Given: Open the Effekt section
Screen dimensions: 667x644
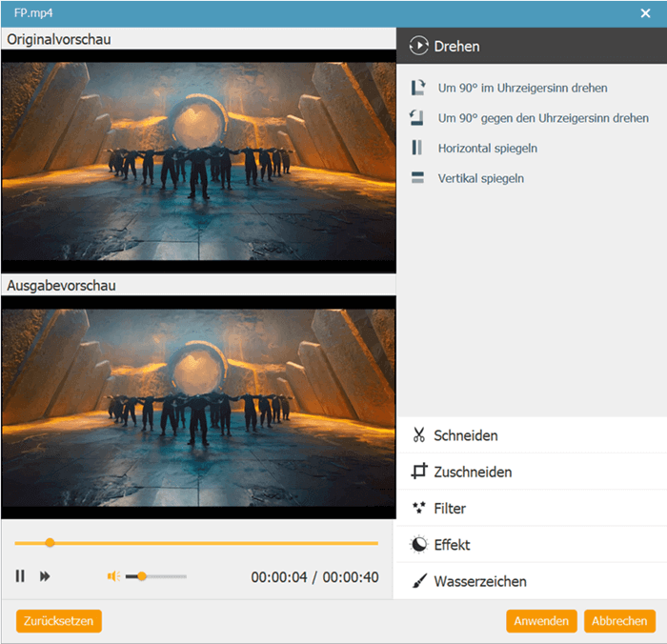Looking at the screenshot, I should pos(532,545).
